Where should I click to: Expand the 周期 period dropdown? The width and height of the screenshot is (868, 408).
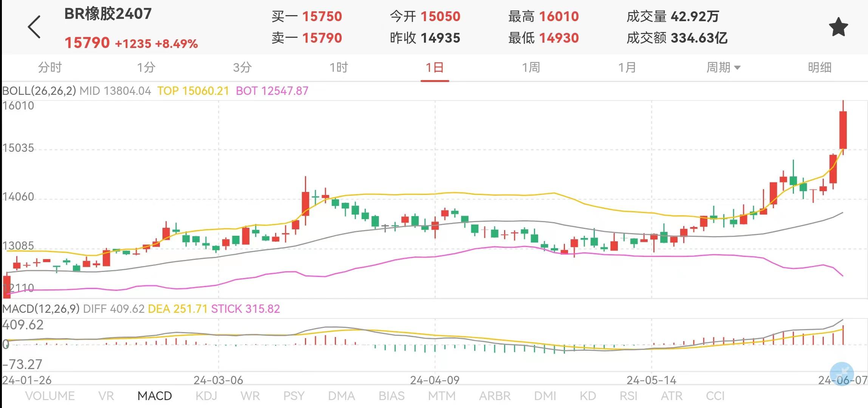(723, 68)
